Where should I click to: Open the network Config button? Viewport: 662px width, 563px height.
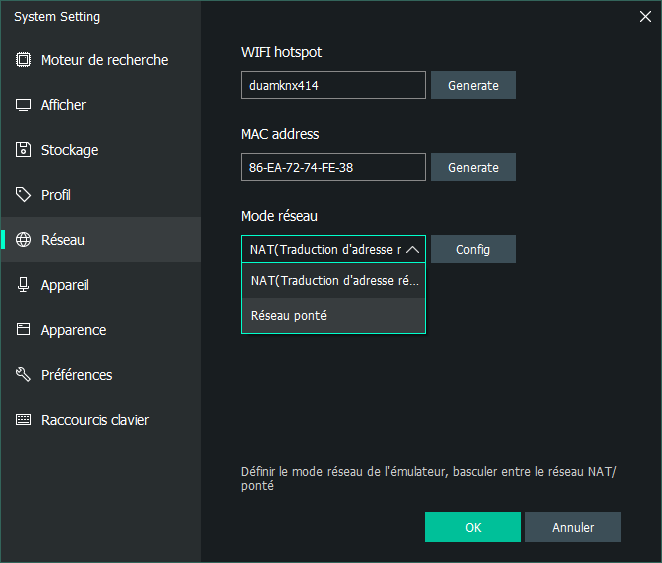(x=473, y=249)
